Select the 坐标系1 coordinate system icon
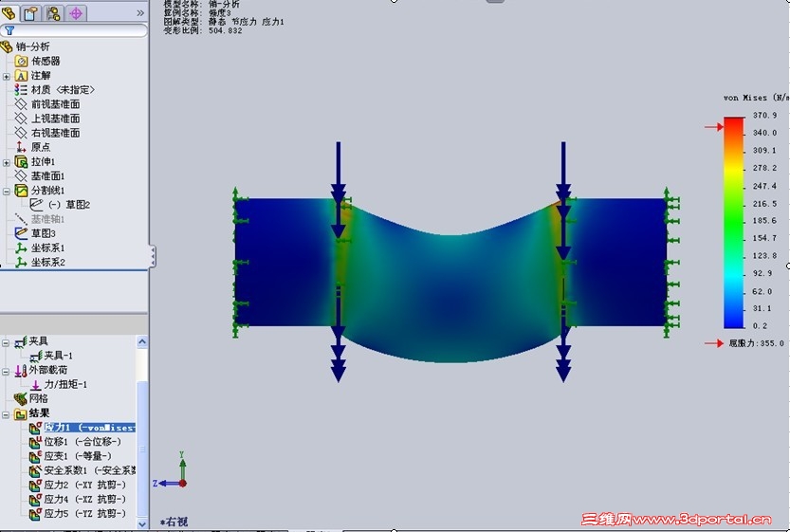790x532 pixels. click(21, 248)
